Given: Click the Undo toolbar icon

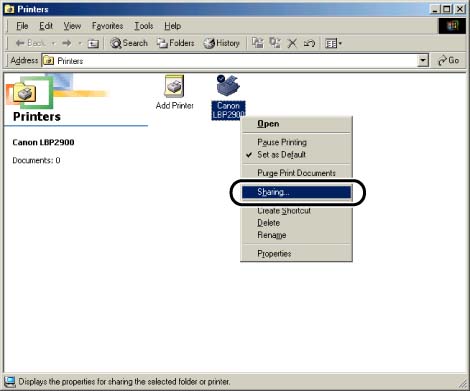Looking at the screenshot, I should point(309,43).
